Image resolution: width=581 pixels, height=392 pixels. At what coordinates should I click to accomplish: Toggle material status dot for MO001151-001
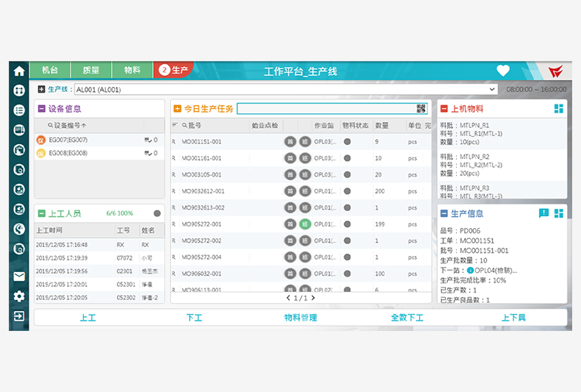pyautogui.click(x=347, y=141)
